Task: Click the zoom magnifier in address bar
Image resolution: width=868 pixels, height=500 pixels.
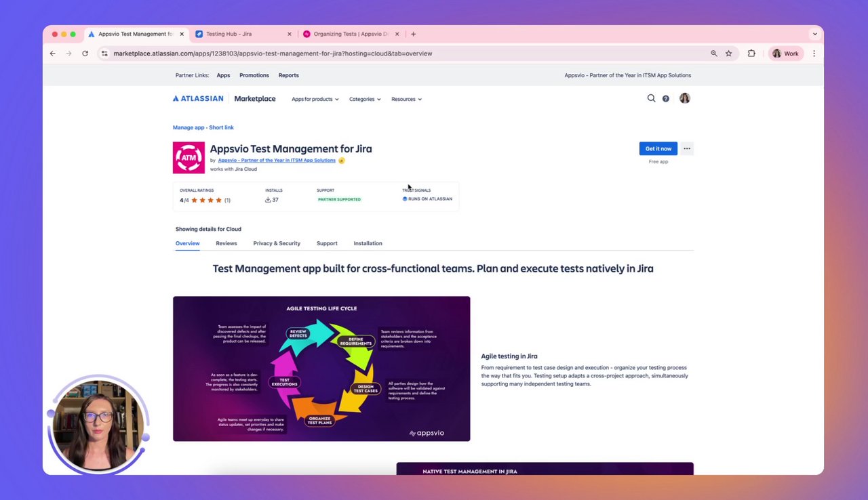Action: [713, 54]
